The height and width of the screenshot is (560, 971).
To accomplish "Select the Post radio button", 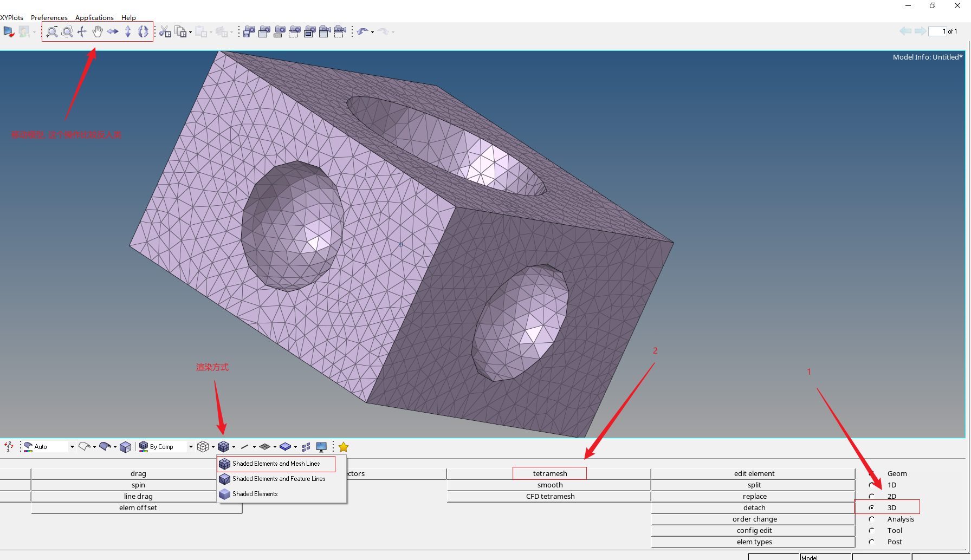I will point(871,542).
